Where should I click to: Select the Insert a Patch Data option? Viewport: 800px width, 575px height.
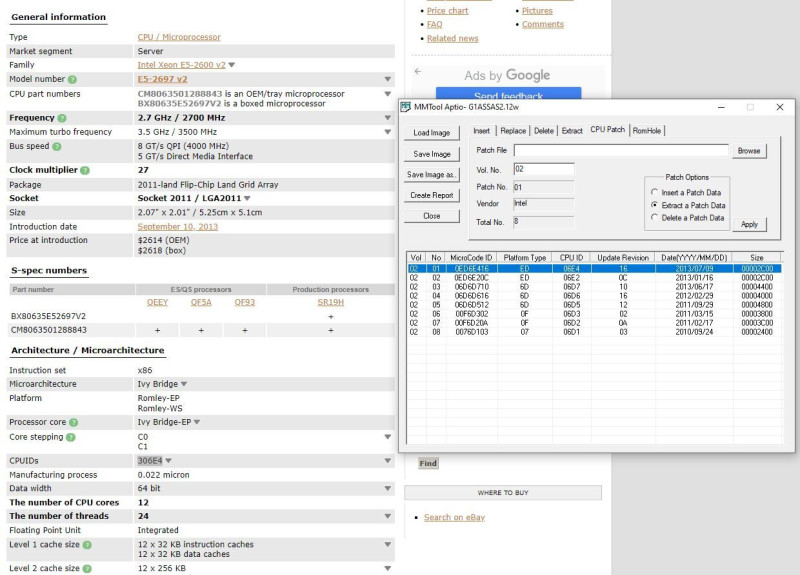654,192
